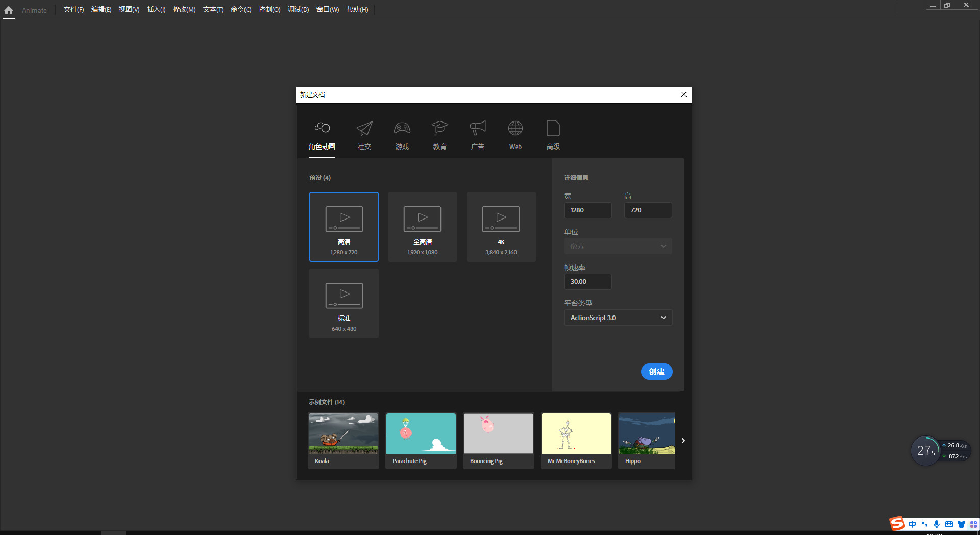Image resolution: width=980 pixels, height=535 pixels.
Task: Open the 平台类型 ActionScript 3.0 dropdown
Action: [618, 318]
